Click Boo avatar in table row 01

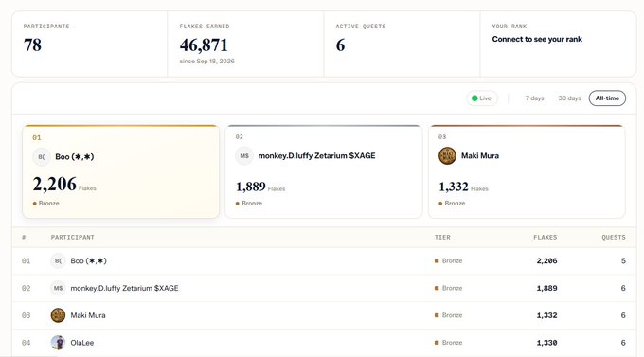[58, 260]
